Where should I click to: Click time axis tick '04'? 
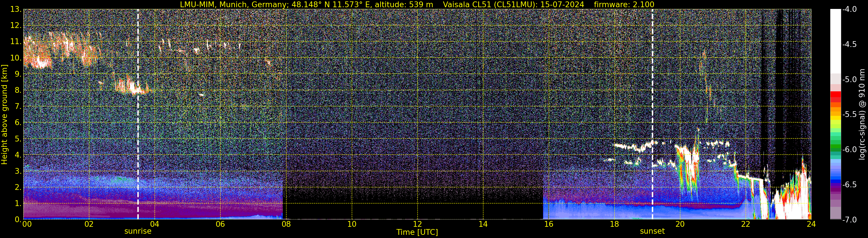pos(154,224)
